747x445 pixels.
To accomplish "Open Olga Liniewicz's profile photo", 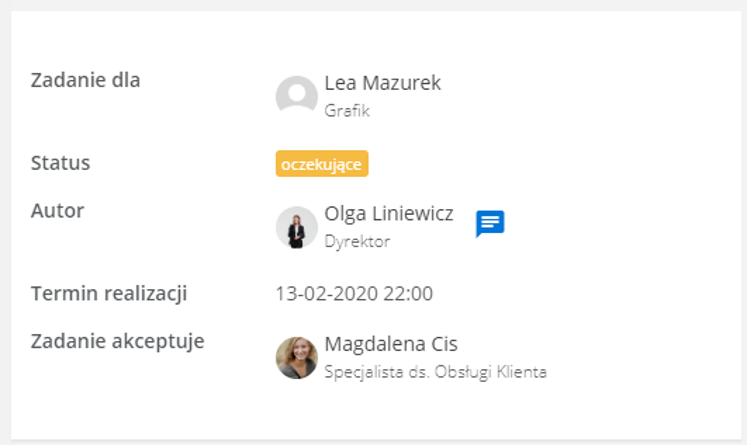I will tap(296, 227).
